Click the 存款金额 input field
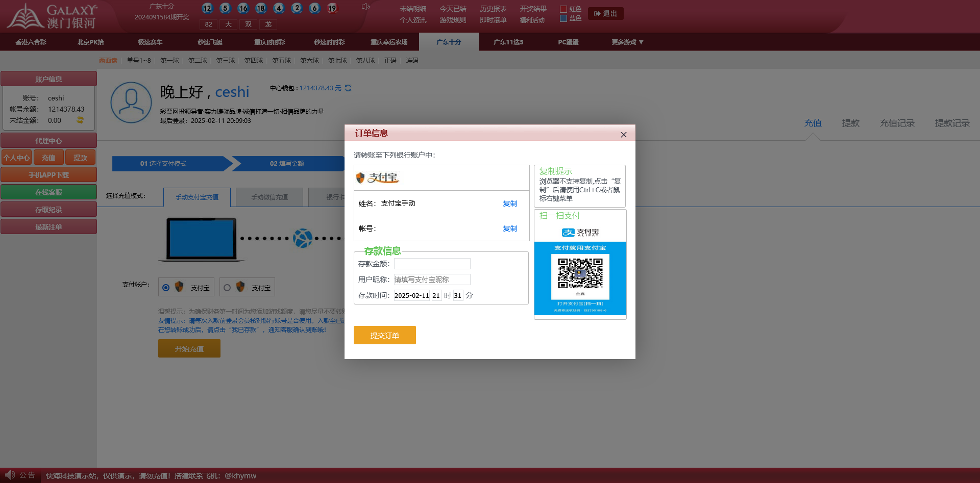 432,264
